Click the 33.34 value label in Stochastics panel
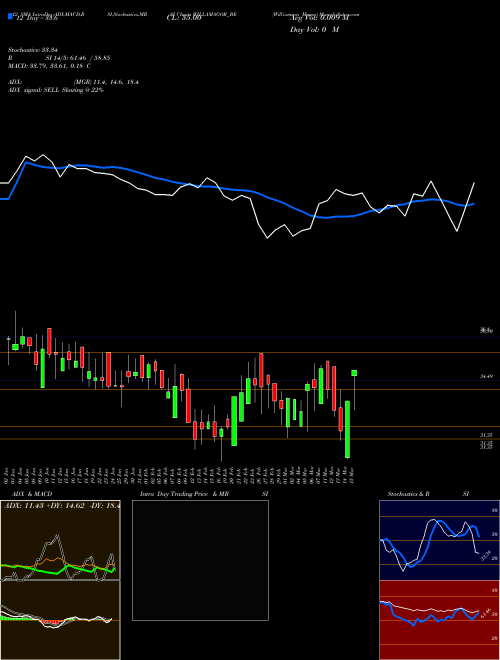Screen dimensions: 500x660 click(x=486, y=556)
